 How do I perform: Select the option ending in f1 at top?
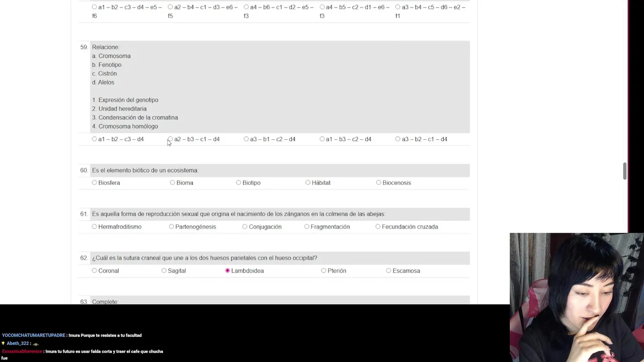click(x=398, y=7)
